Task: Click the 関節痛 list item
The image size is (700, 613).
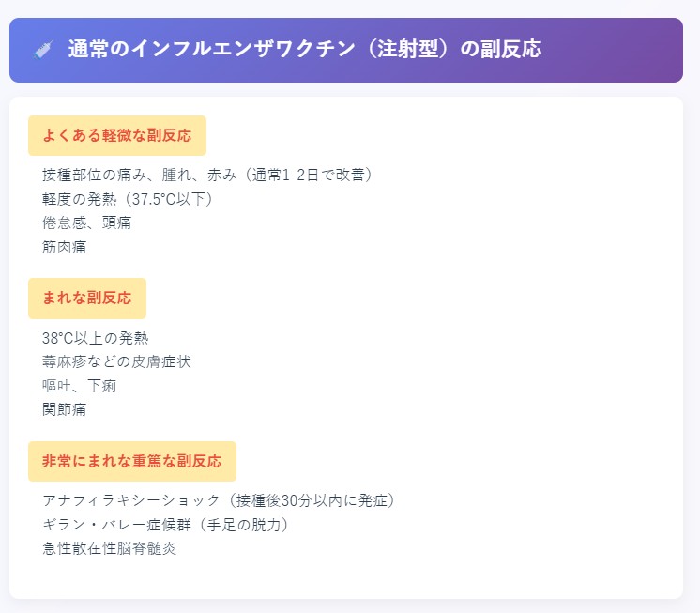Action: coord(65,409)
